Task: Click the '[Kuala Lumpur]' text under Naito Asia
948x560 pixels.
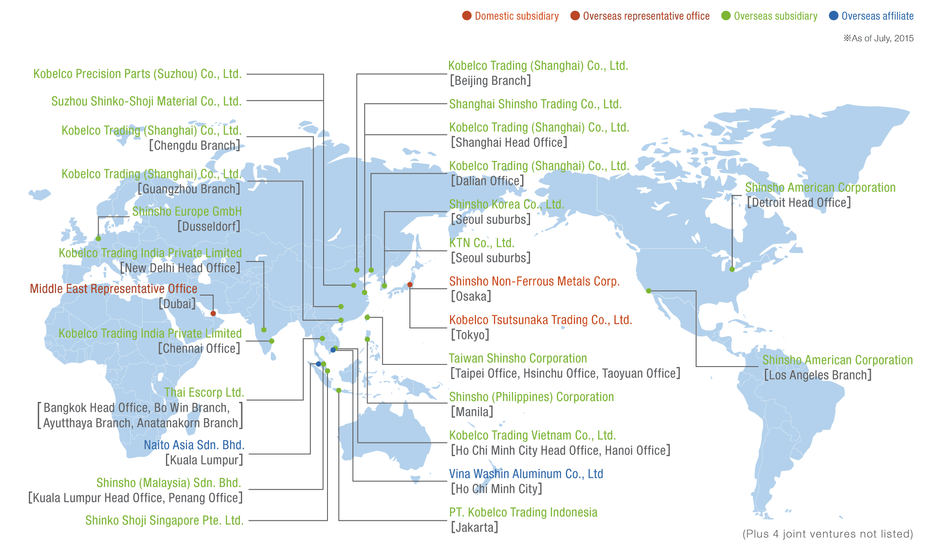Action: pos(204,460)
